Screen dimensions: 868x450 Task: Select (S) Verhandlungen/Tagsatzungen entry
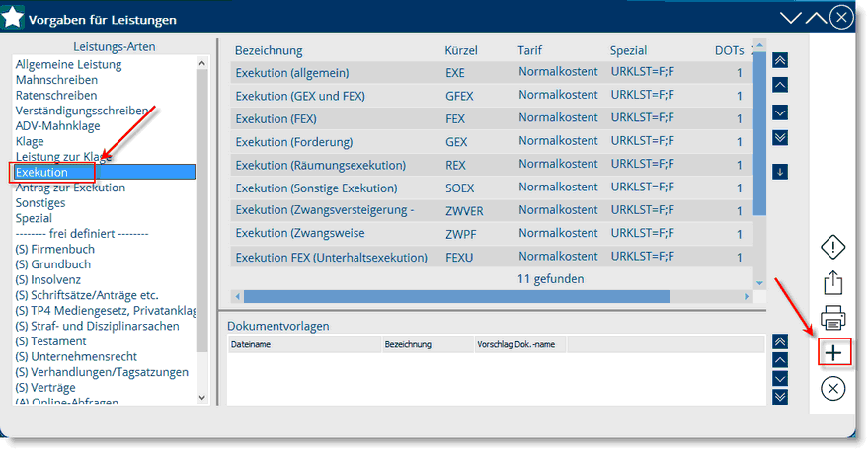pyautogui.click(x=102, y=372)
